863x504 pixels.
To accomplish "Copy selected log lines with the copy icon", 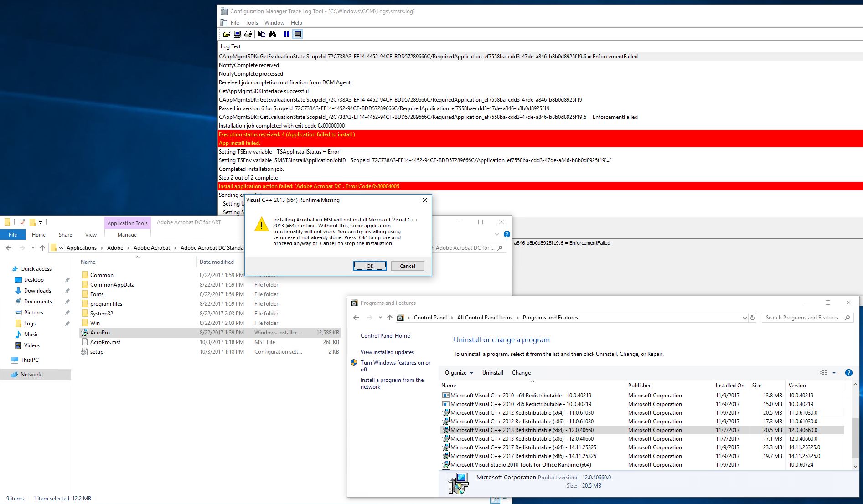I will click(261, 34).
